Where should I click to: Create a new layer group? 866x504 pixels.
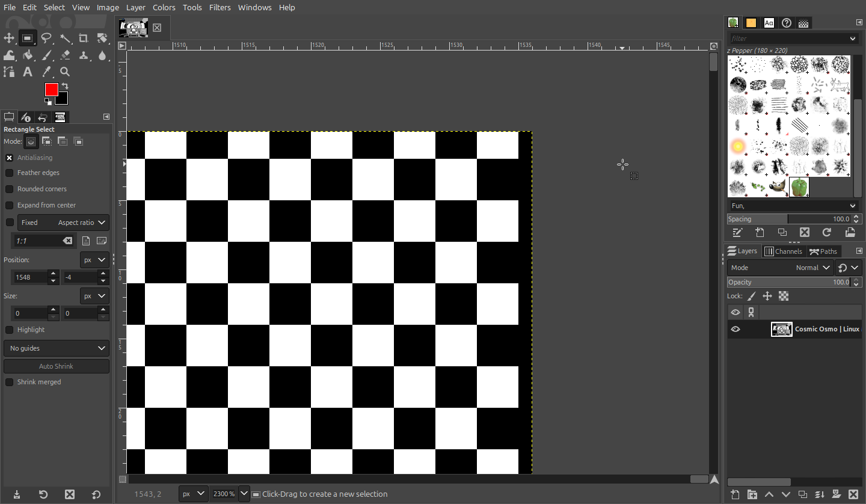tap(752, 494)
